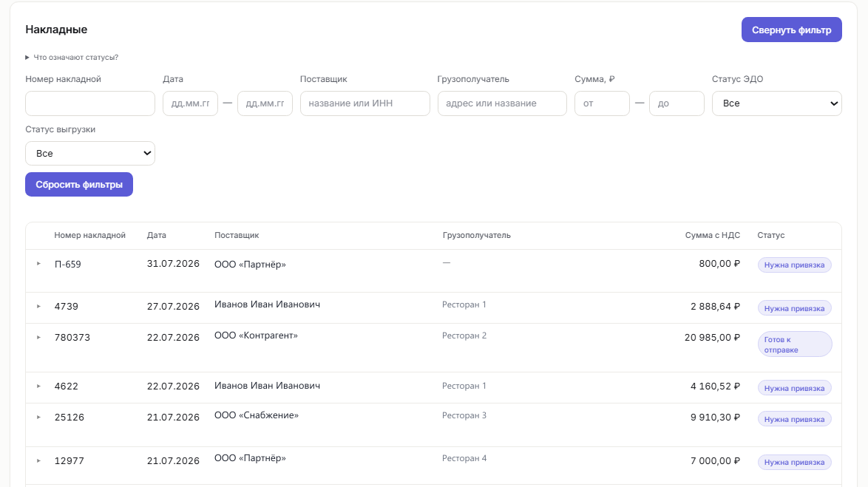The image size is (868, 487).
Task: Select invoice number 12977
Action: tap(69, 461)
